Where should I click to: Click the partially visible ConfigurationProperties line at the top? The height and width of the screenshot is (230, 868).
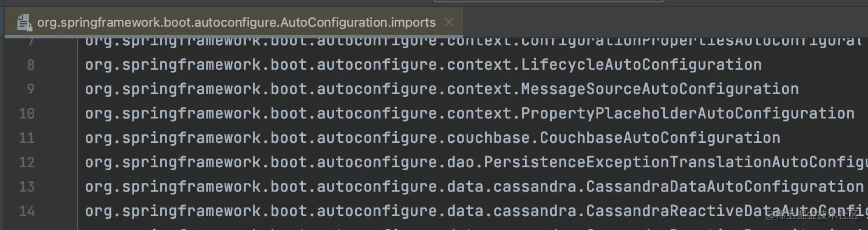(x=473, y=42)
